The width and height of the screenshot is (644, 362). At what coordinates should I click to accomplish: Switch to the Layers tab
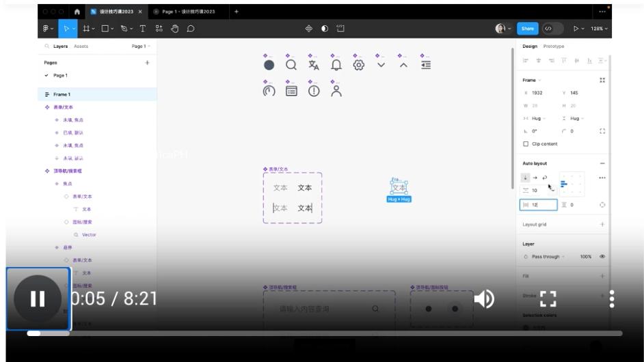[60, 46]
